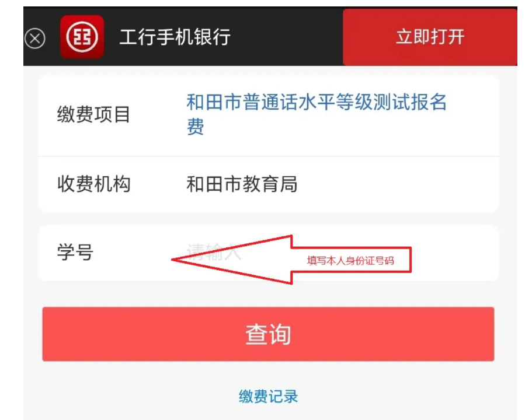
Task: Submit the form with 查询 button
Action: (x=268, y=334)
